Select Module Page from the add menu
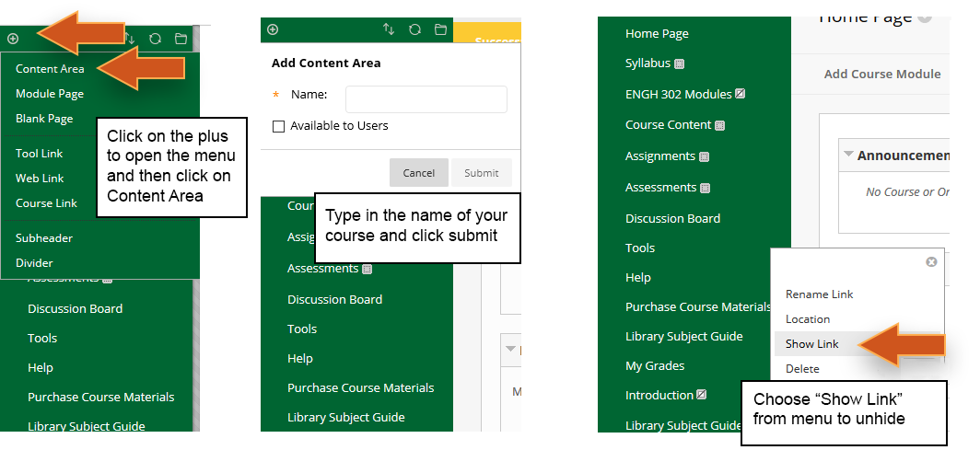This screenshot has width=980, height=473. [x=50, y=94]
